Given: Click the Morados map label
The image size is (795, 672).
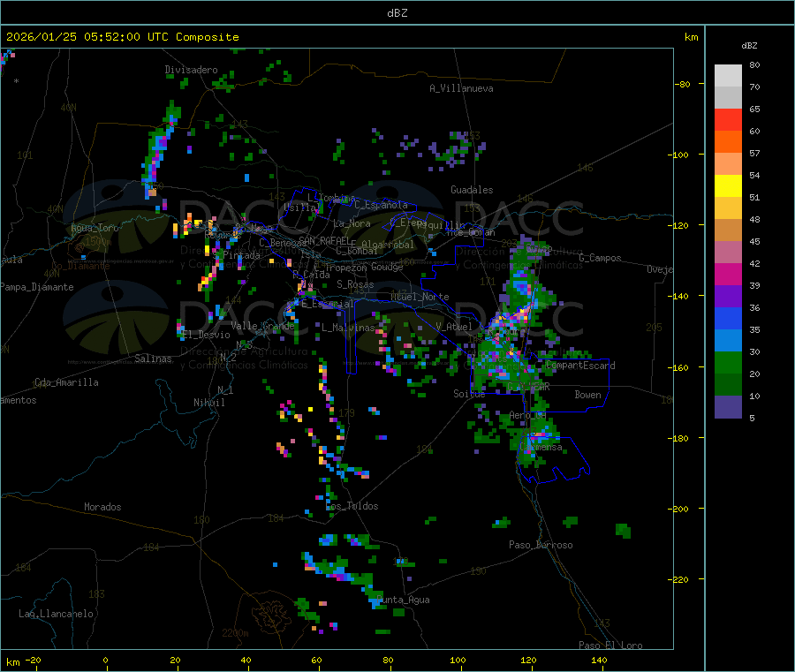Looking at the screenshot, I should coord(102,507).
